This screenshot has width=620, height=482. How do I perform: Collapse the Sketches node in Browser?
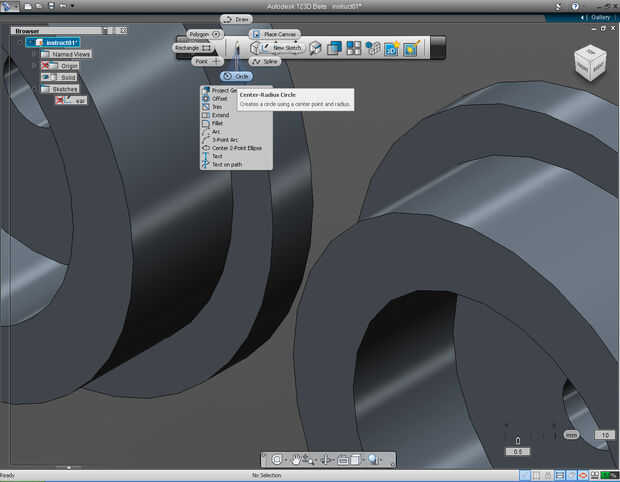click(x=34, y=89)
